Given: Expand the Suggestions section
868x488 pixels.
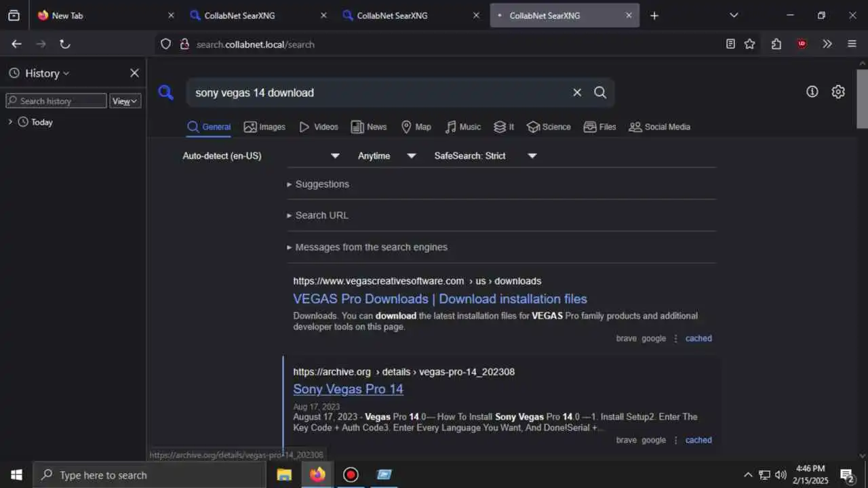Looking at the screenshot, I should [318, 184].
